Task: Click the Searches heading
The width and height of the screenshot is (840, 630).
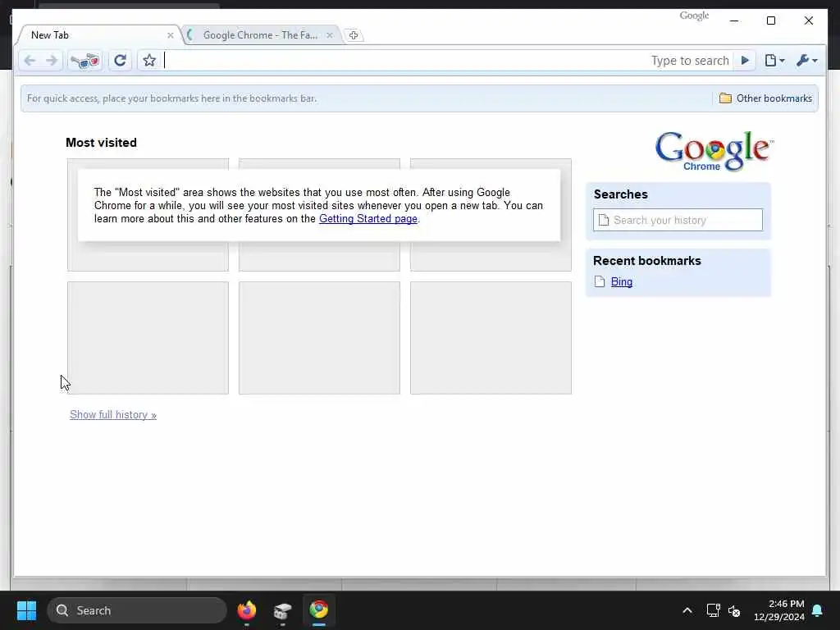Action: [621, 194]
